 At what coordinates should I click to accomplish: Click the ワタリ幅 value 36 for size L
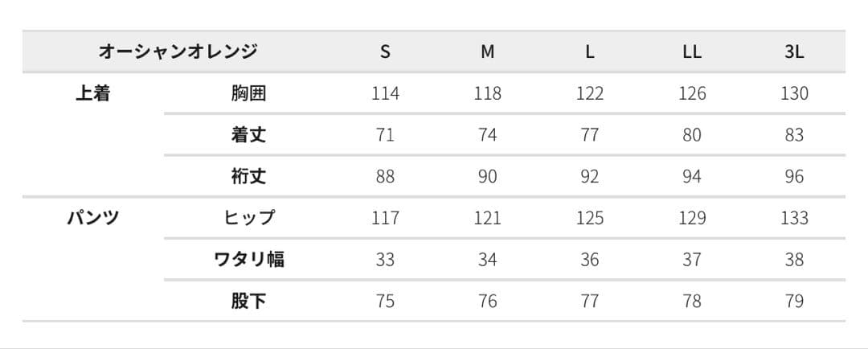click(x=589, y=260)
